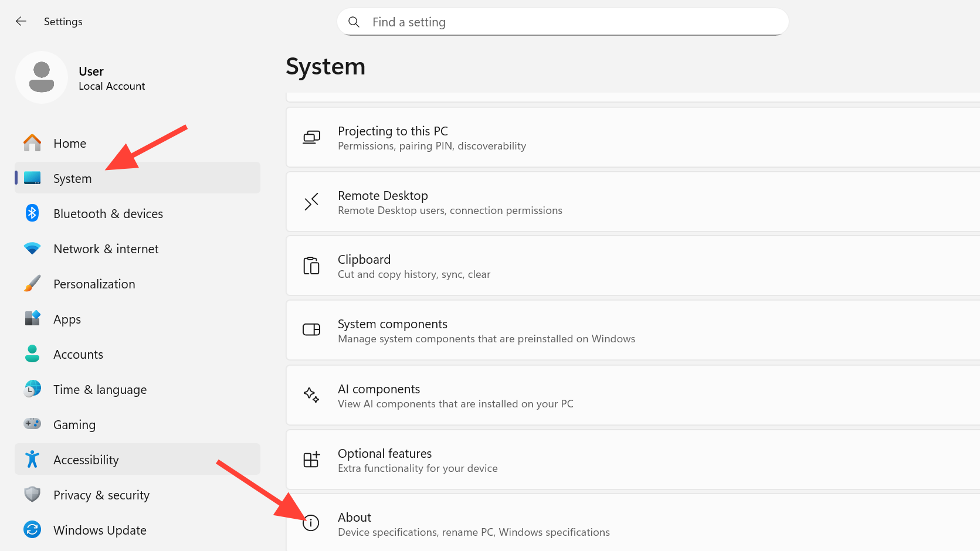This screenshot has width=980, height=551.
Task: Click the About info icon
Action: [311, 523]
